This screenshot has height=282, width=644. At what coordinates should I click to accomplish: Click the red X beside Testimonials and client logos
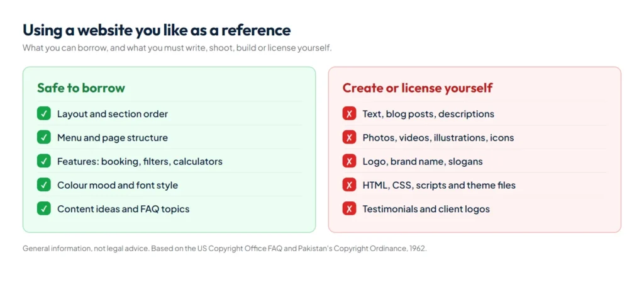point(349,209)
